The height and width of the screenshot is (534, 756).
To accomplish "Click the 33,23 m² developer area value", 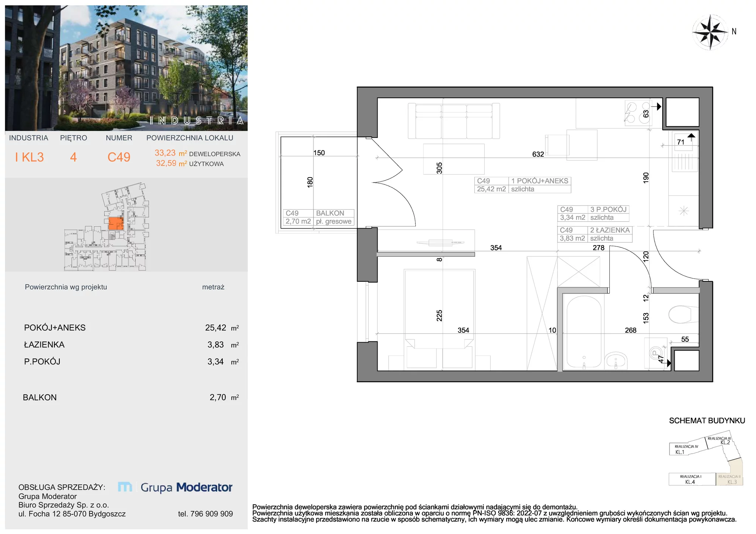I will pyautogui.click(x=171, y=153).
